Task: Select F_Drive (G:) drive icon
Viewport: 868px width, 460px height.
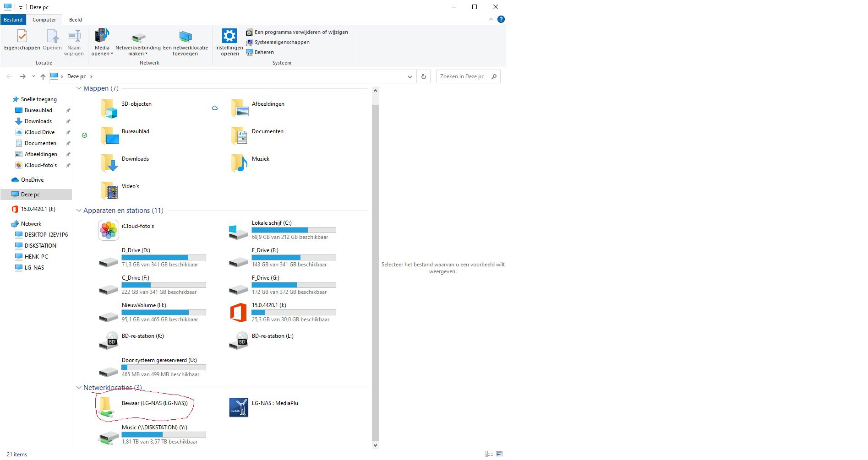Action: pos(239,289)
